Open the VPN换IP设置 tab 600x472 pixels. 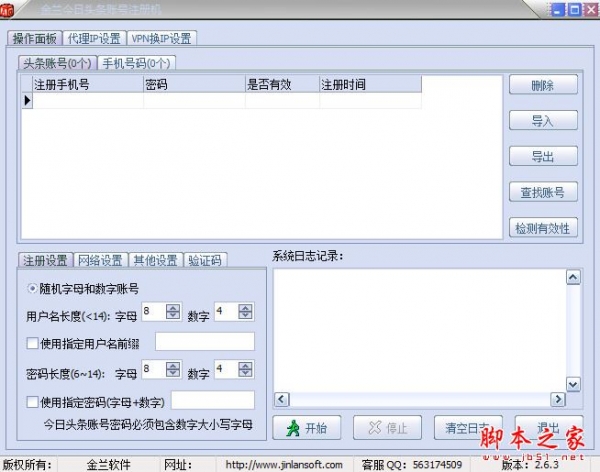click(x=161, y=38)
